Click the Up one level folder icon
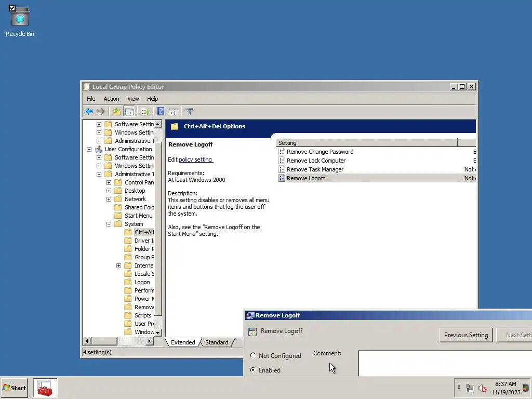532x399 pixels. coord(116,111)
